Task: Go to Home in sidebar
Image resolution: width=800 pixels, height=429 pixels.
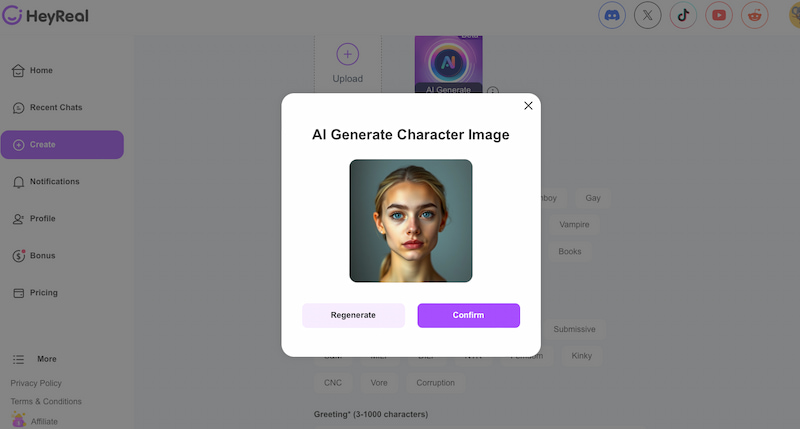Action: 41,71
